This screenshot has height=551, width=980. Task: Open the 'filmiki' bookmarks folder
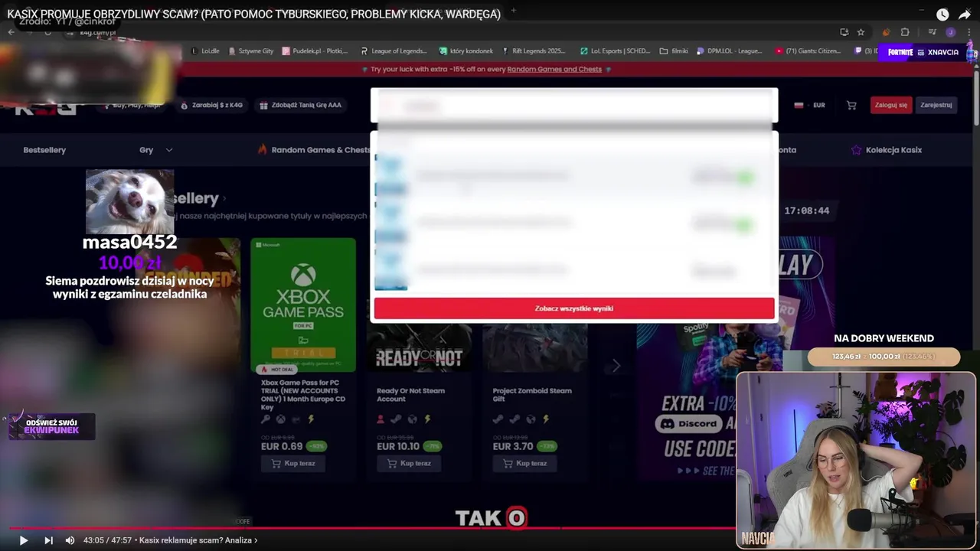674,51
